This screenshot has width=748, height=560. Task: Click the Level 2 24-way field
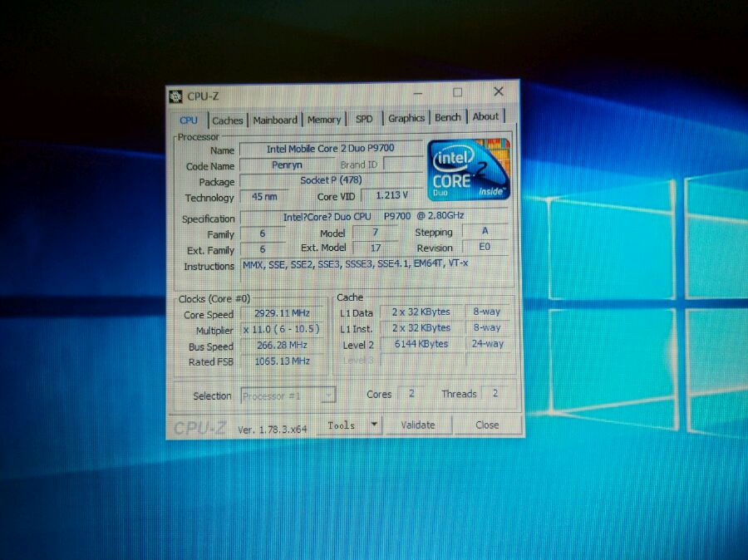pos(487,343)
